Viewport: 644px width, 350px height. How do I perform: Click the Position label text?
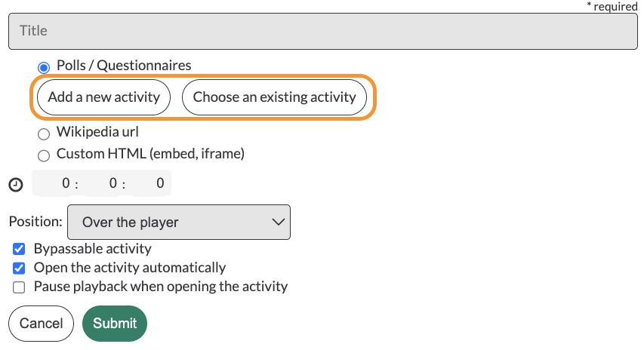(x=35, y=222)
